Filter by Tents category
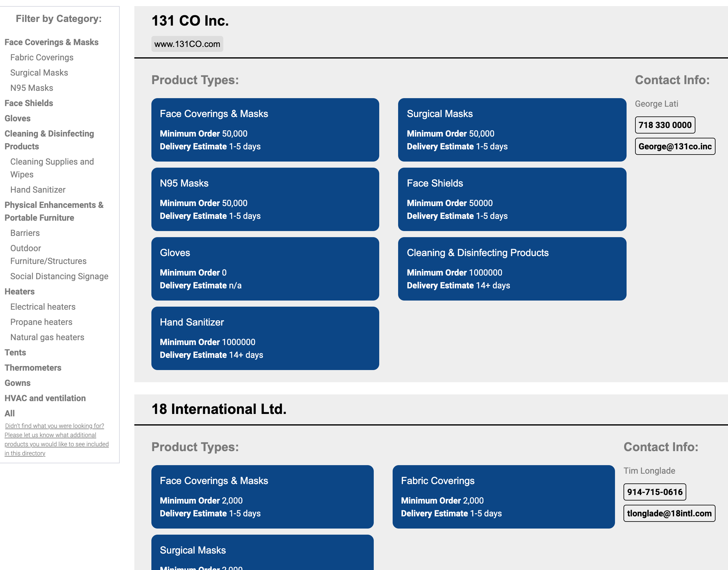This screenshot has height=570, width=728. coord(15,352)
